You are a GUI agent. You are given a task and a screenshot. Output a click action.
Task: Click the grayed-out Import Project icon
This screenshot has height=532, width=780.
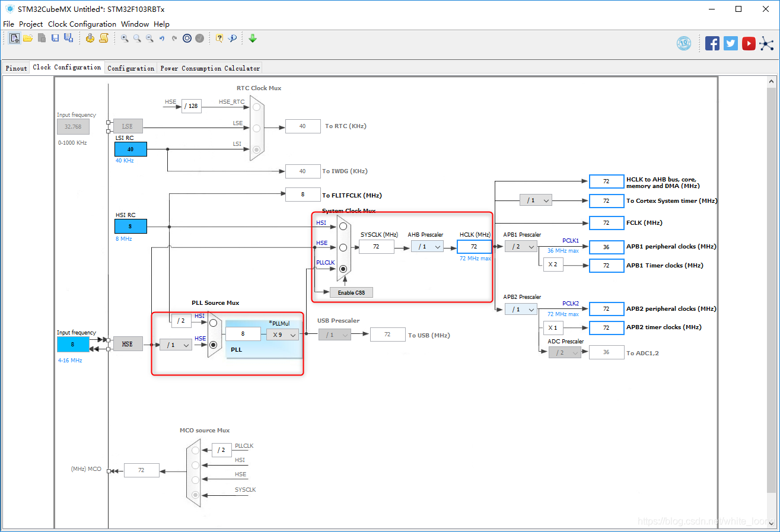tap(42, 38)
